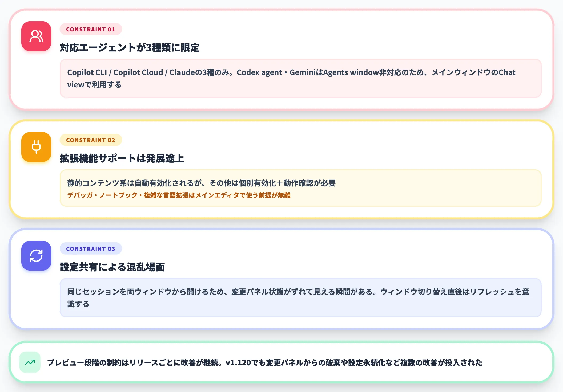This screenshot has width=563, height=392.
Task: Select heading 拡張機能サポートは発展途上
Action: coord(122,158)
